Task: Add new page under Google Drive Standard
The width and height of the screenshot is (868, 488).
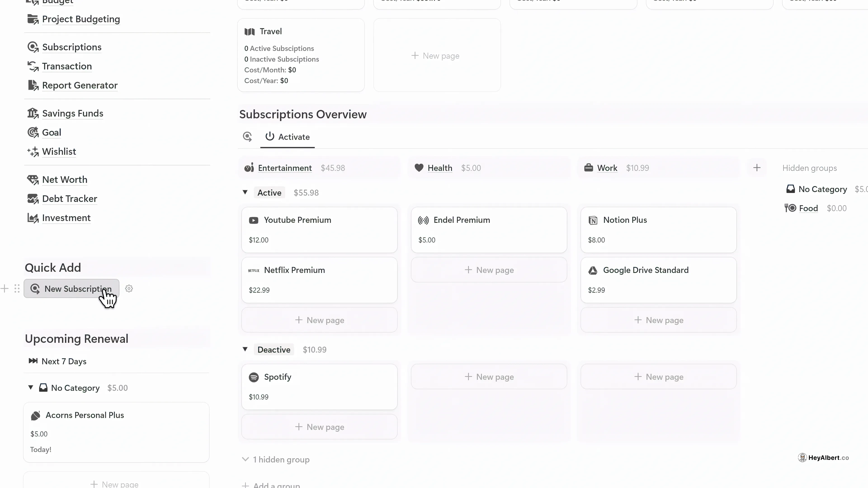Action: 658,320
